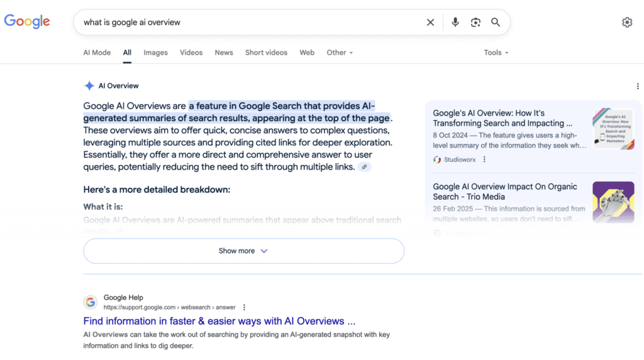
Task: Switch to AI Mode tab
Action: 97,53
